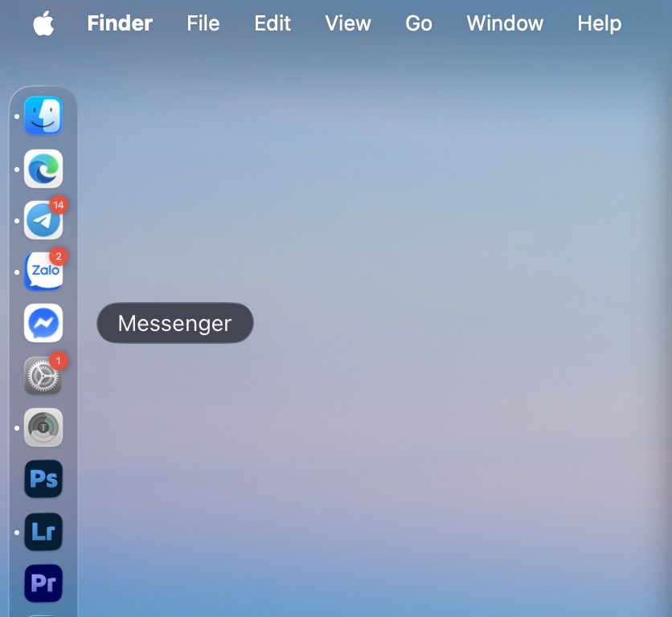The height and width of the screenshot is (617, 672).
Task: Open the Help menu
Action: click(x=599, y=23)
